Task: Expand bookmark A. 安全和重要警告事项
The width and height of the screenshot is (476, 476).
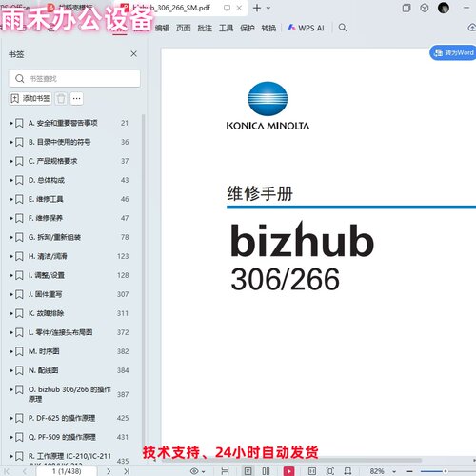Action: (x=11, y=123)
